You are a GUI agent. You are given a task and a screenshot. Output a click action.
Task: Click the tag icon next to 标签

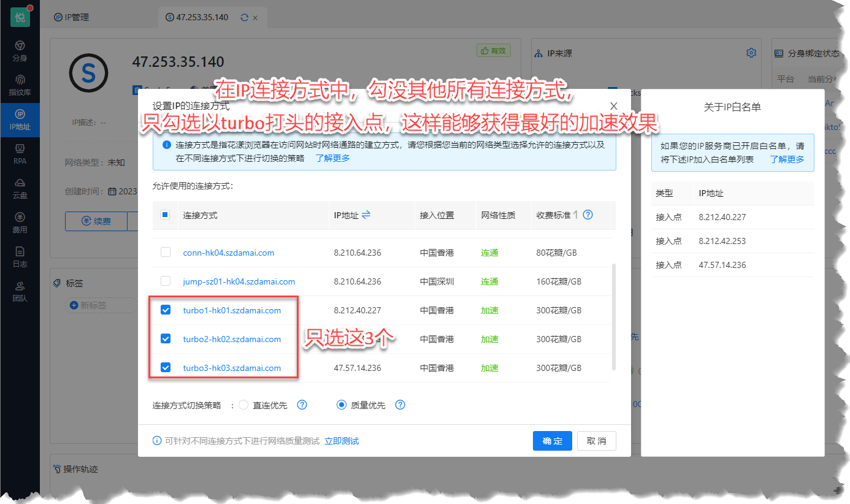(x=58, y=283)
